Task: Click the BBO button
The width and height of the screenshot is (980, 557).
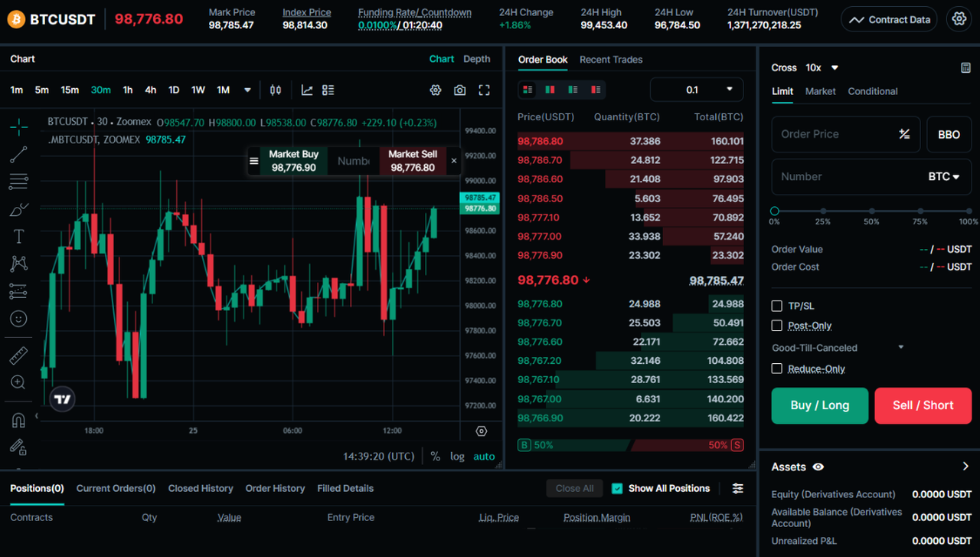Action: 949,134
